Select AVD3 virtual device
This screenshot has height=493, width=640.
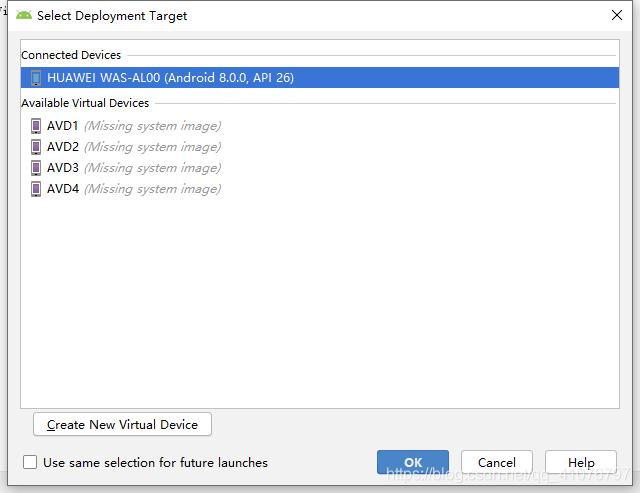[x=320, y=168]
